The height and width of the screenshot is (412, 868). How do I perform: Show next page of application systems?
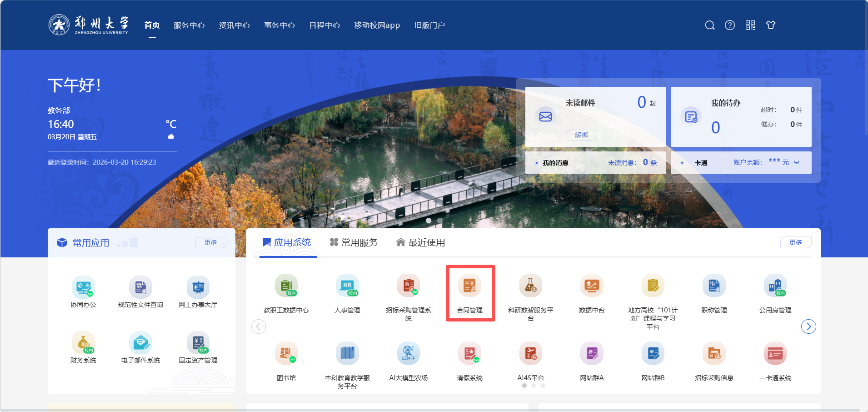click(808, 327)
